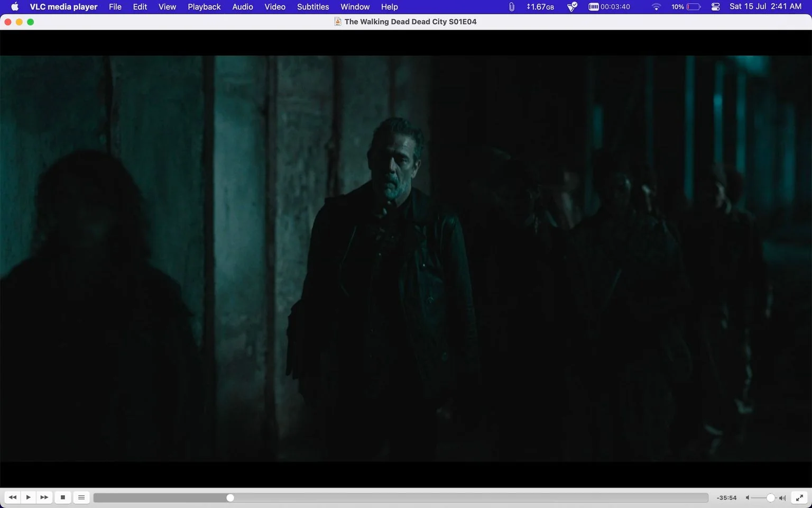Skip forward with the fast-forward button
The height and width of the screenshot is (508, 812).
coord(44,497)
